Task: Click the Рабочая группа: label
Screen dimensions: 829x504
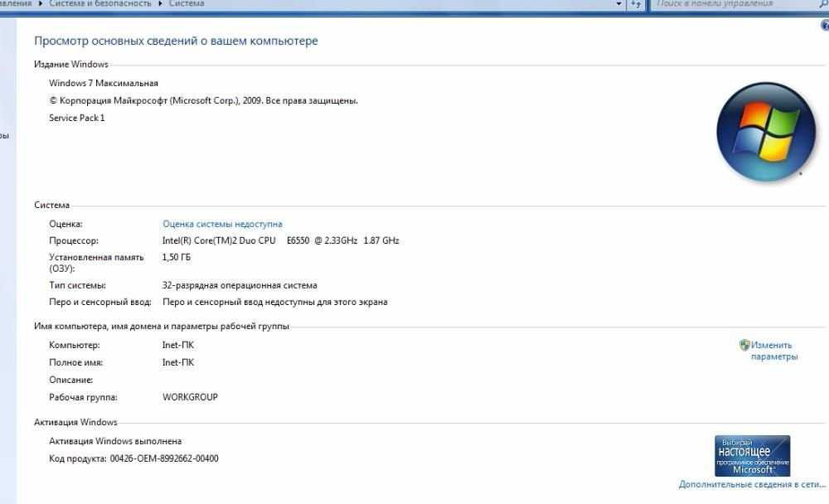Action: click(x=83, y=397)
